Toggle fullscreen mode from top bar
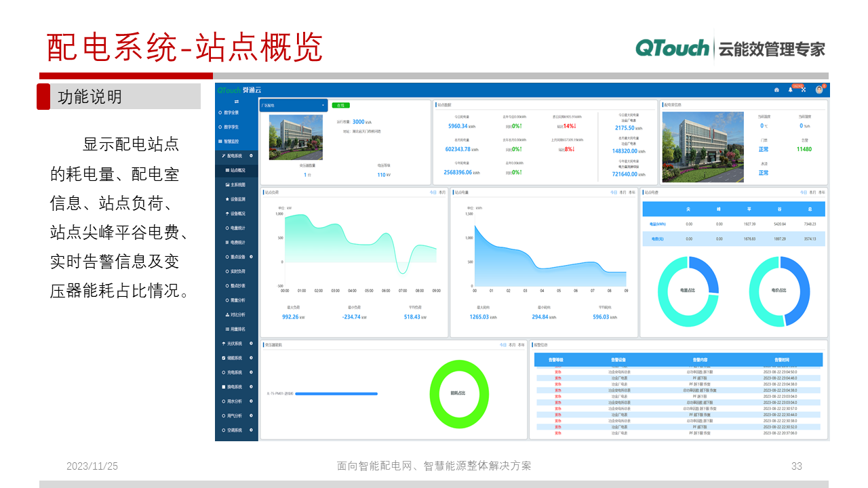The height and width of the screenshot is (488, 868). 804,89
